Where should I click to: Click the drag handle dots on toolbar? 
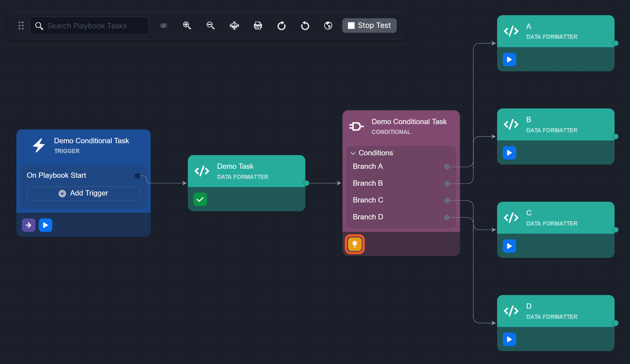click(21, 26)
